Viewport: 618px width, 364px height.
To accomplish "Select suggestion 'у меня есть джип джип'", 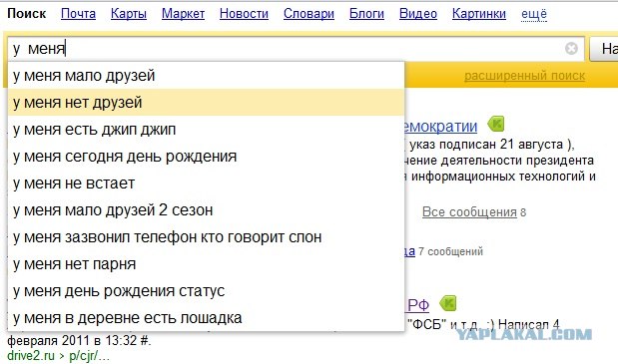I will tap(206, 130).
